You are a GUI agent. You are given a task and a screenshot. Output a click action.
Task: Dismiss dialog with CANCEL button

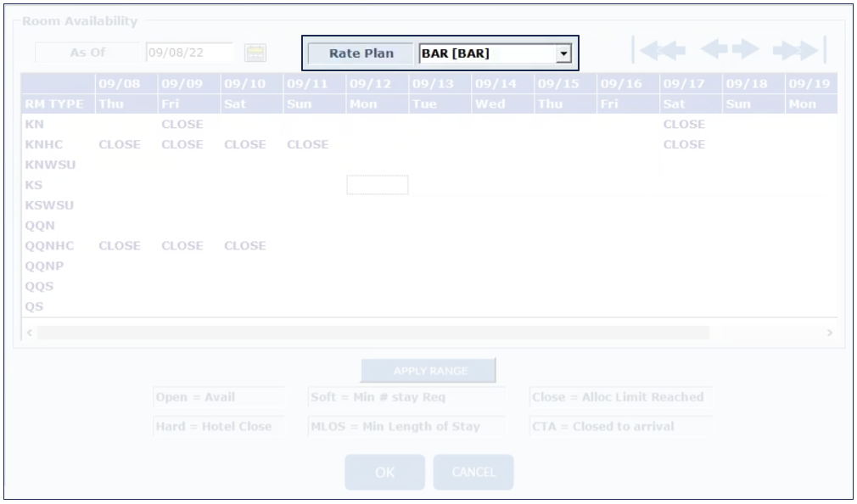[473, 473]
